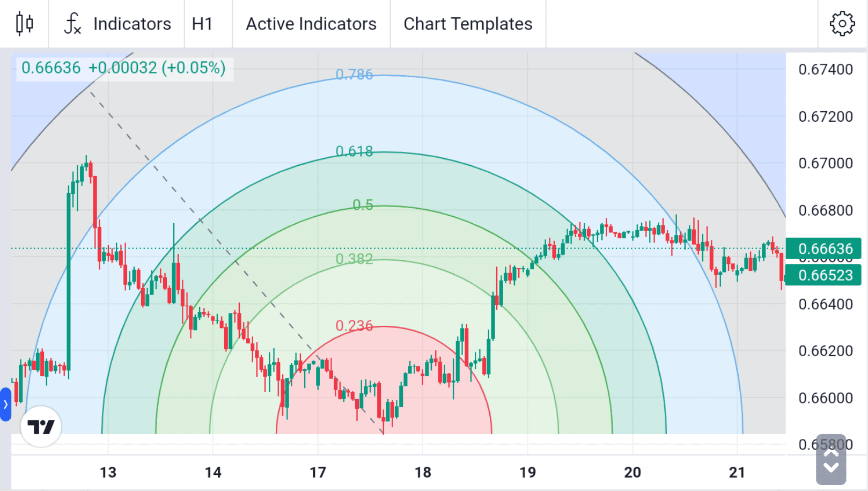Click the 0.67200 price axis label
Viewport: 868px width, 491px height.
(x=826, y=116)
